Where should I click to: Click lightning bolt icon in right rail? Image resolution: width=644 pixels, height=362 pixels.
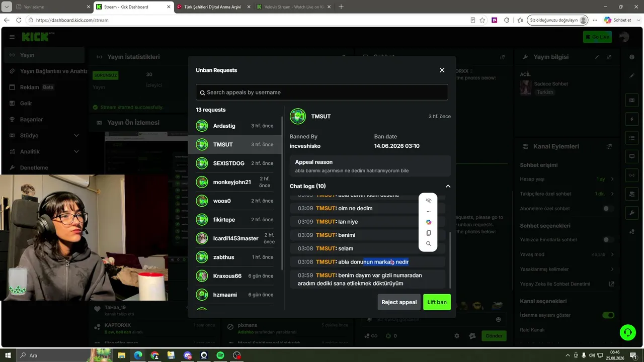point(632,119)
